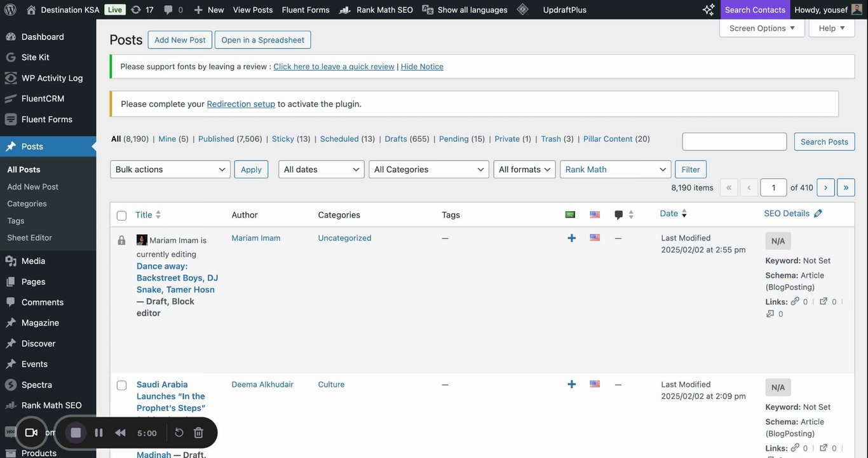Viewport: 868px width, 458px height.
Task: Click the diamond icon before UpdraftPlus
Action: 522,10
